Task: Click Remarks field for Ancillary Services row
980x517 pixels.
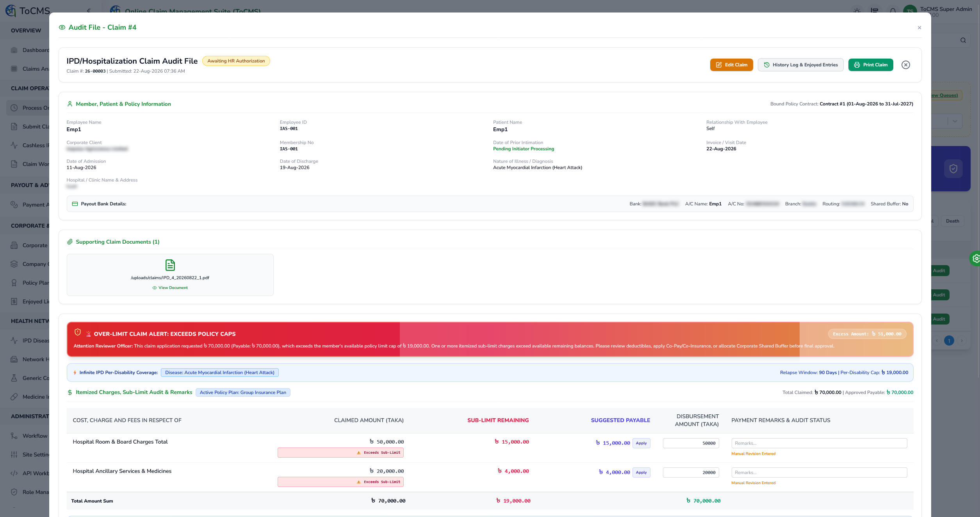Action: pyautogui.click(x=819, y=472)
